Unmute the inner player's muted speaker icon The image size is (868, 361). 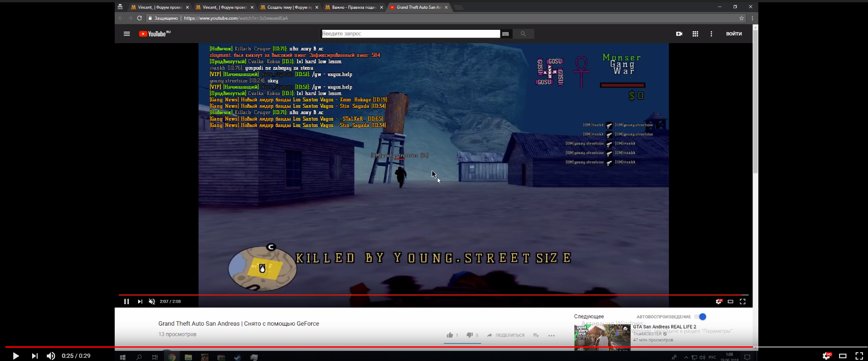point(152,301)
